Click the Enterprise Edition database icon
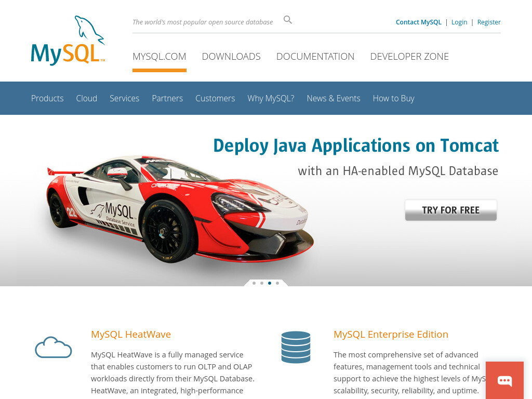The height and width of the screenshot is (399, 532). coord(296,347)
